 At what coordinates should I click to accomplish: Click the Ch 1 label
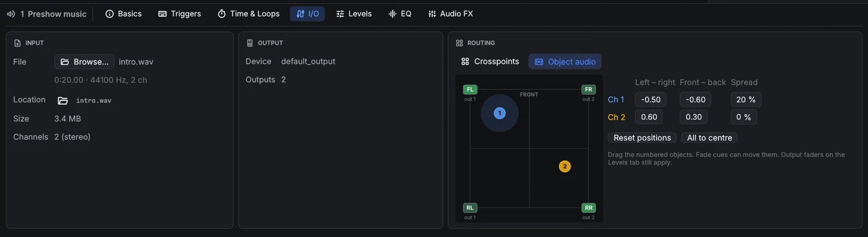[616, 99]
